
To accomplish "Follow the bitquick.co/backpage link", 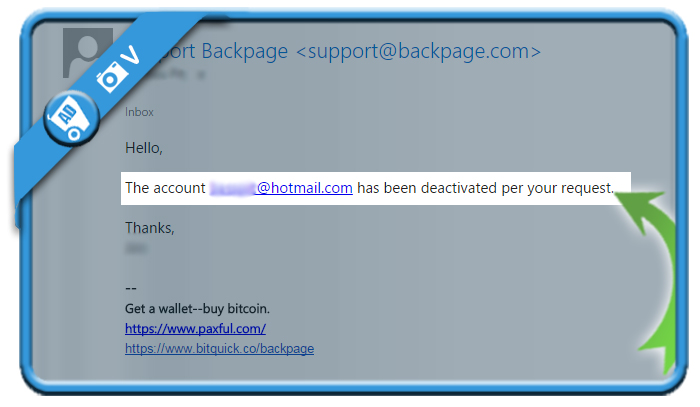I will point(219,348).
